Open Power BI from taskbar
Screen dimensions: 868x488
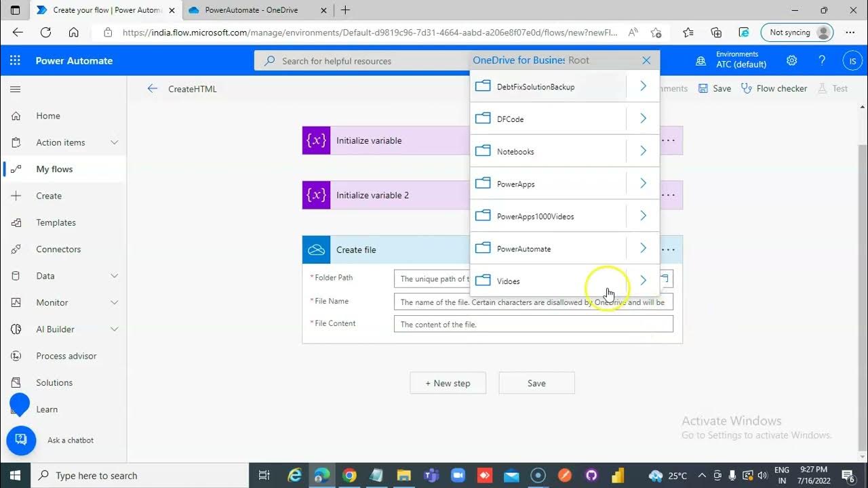coord(617,475)
